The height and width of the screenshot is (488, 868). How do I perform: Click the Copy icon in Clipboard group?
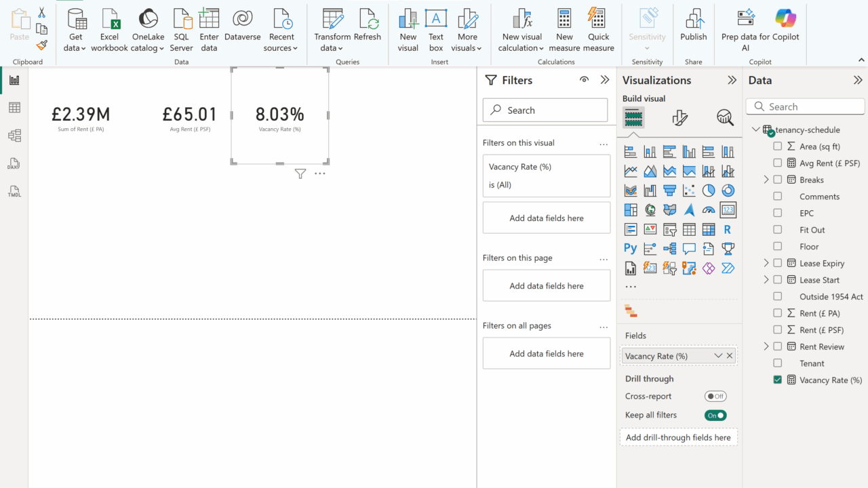point(41,29)
